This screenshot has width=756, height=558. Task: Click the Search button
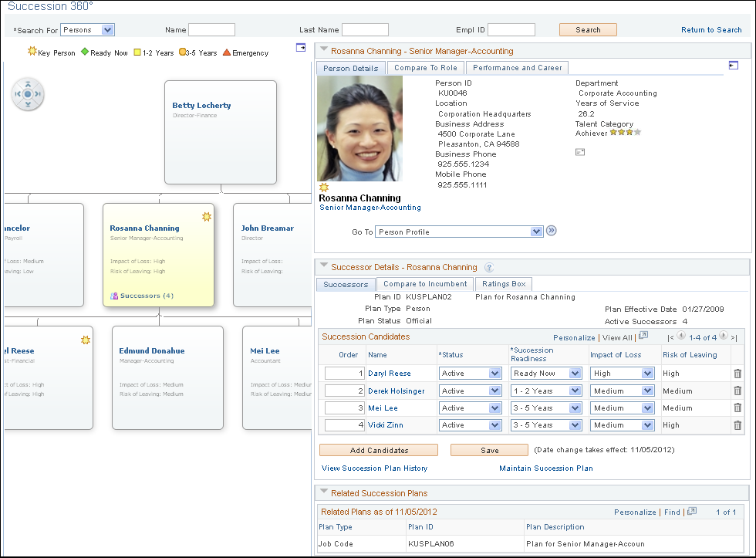pyautogui.click(x=588, y=30)
